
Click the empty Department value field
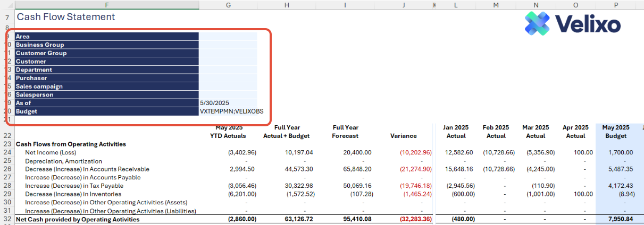tap(228, 70)
